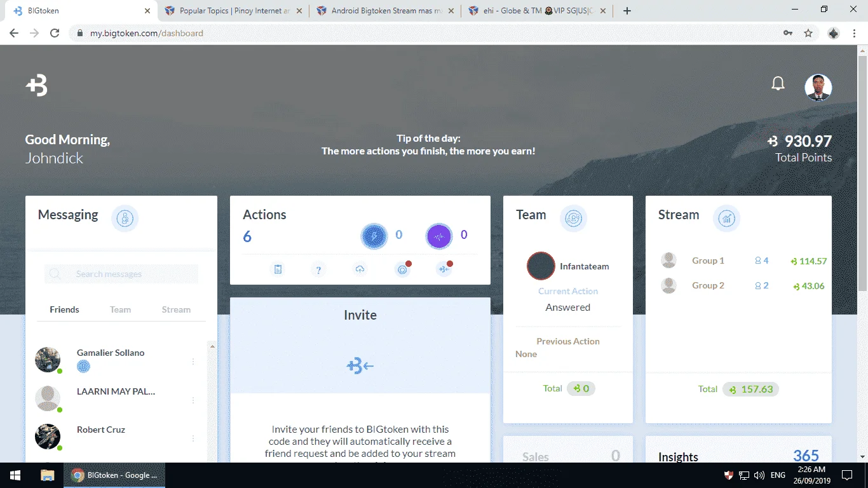Switch to Android Bigtoken Stream browser tab

click(x=386, y=11)
